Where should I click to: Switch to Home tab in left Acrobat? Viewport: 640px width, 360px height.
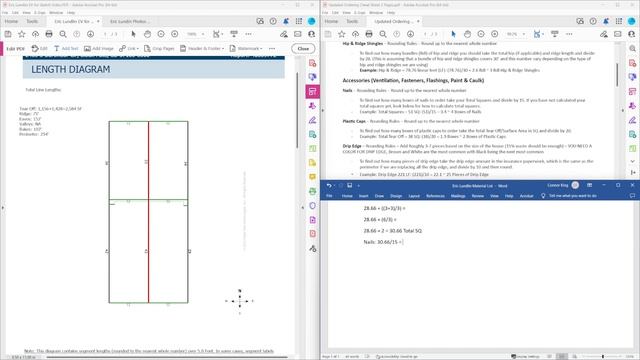[x=11, y=21]
